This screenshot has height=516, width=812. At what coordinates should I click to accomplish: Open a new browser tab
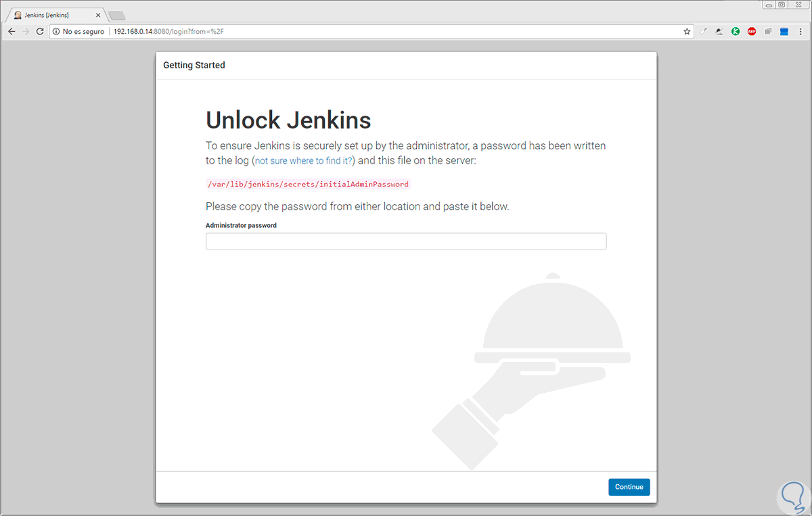[117, 15]
